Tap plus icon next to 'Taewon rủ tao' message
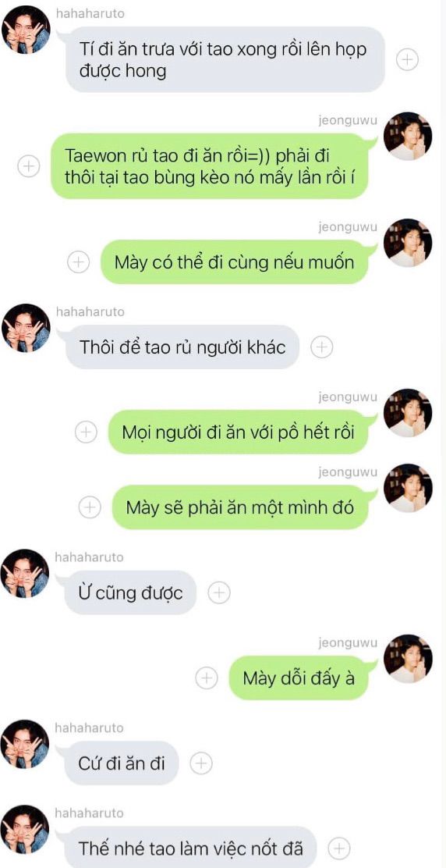Image resolution: width=446 pixels, height=868 pixels. point(29,165)
